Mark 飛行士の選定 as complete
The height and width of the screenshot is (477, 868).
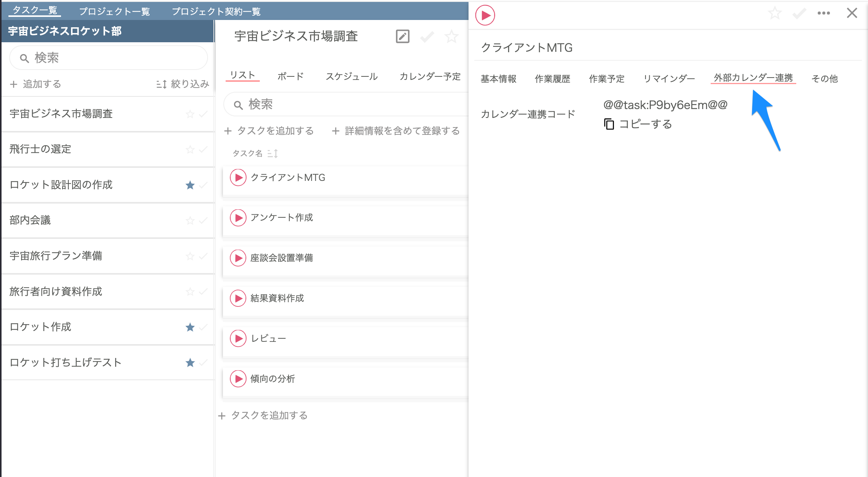[x=202, y=149]
